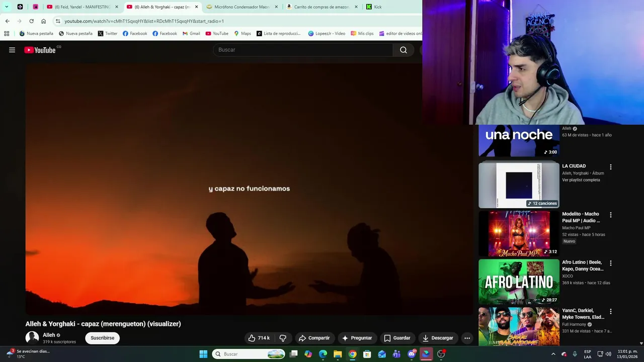Open LA CIUDAD album thumbnail
This screenshot has height=362, width=644.
(519, 185)
